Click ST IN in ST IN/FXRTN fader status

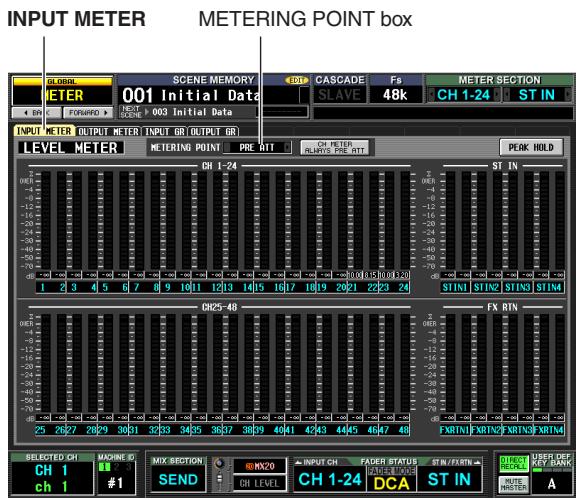click(x=449, y=479)
